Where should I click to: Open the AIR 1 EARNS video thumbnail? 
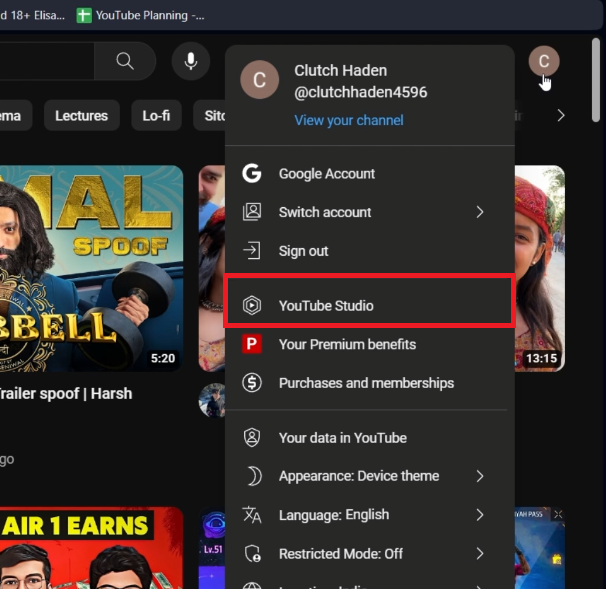[91, 548]
